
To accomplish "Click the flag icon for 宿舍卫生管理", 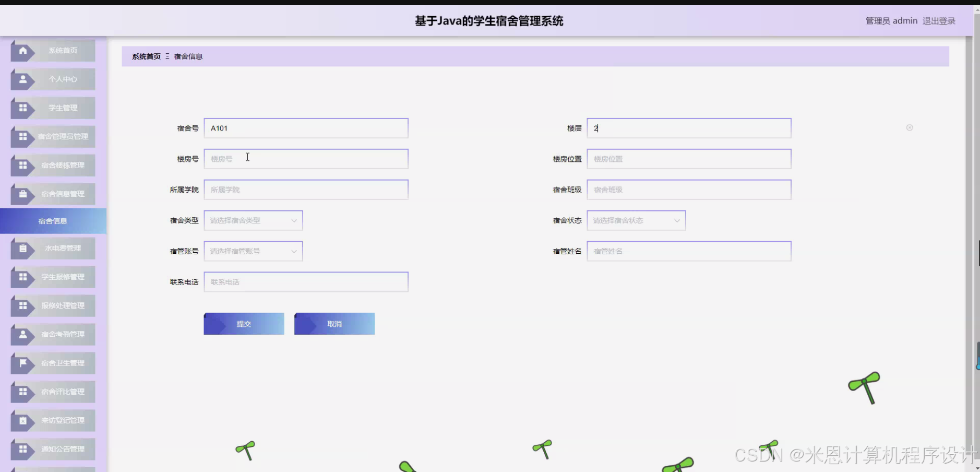I will [22, 363].
